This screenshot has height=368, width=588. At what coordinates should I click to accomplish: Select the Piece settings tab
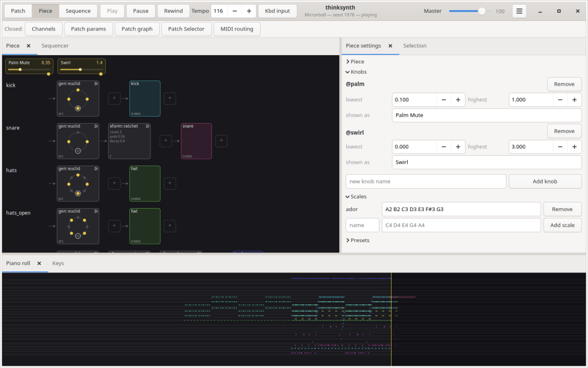(x=363, y=46)
